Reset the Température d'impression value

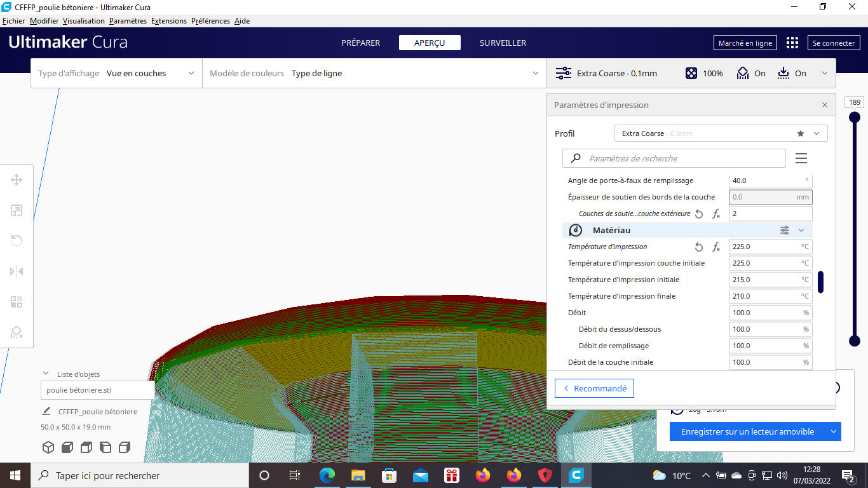pos(699,247)
